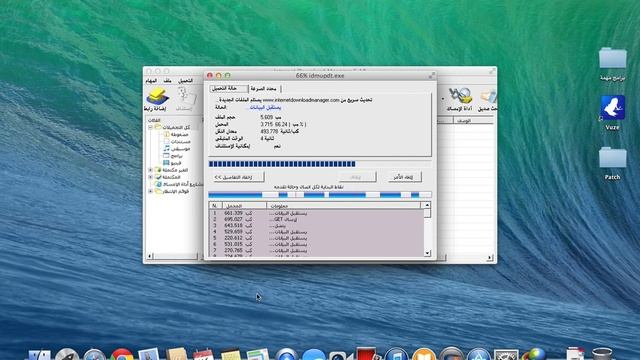Select برامج programs category
The width and height of the screenshot is (640, 360).
[173, 156]
